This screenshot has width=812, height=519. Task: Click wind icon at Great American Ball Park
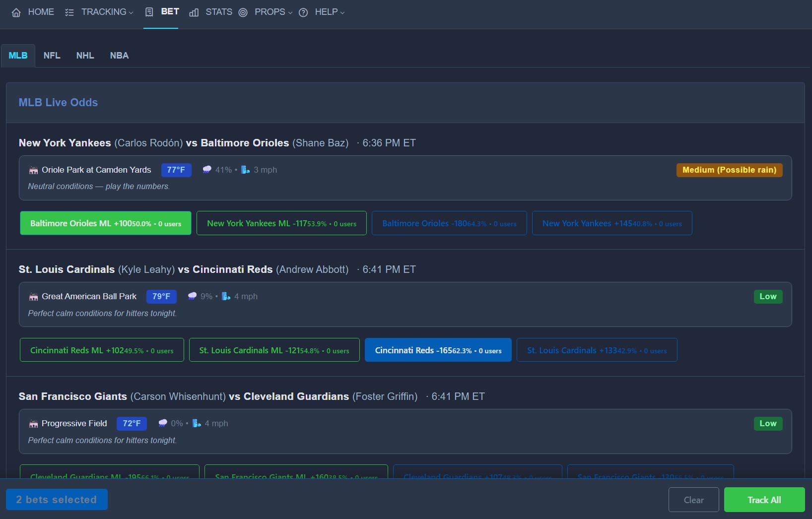pos(226,296)
